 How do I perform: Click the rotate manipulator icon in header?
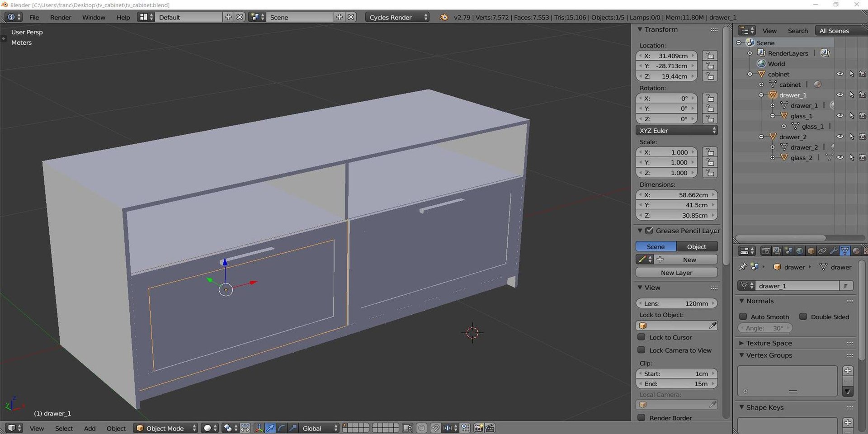point(282,428)
